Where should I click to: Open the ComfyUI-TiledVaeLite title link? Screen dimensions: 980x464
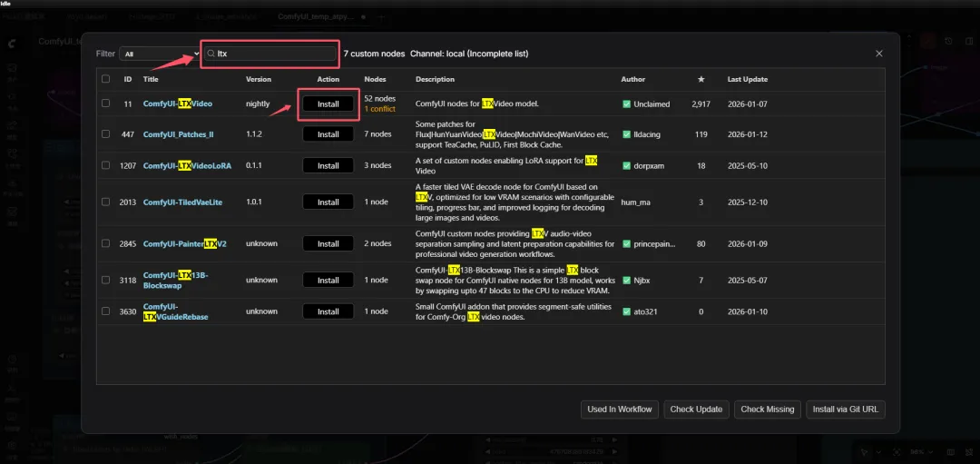182,202
